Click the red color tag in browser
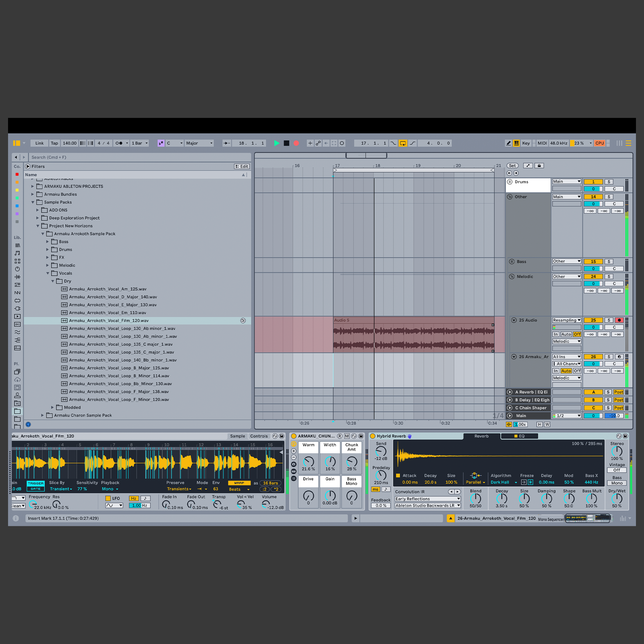Viewport: 644px width, 644px height. pos(17,174)
